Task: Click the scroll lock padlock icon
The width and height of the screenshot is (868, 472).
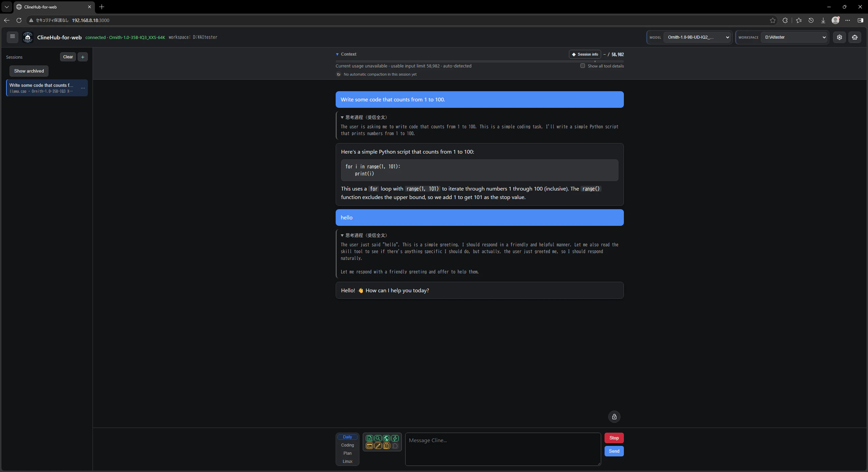Action: pos(614,417)
